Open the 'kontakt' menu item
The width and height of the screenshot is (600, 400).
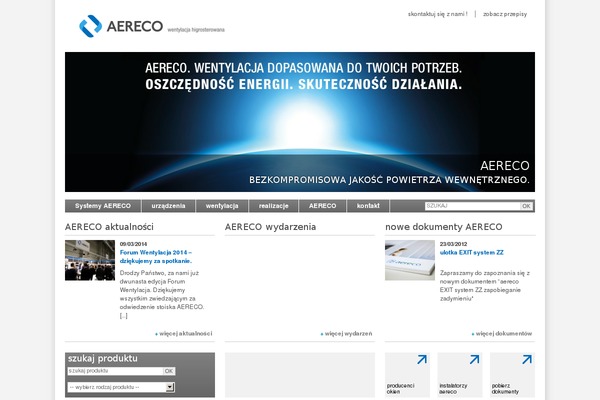pos(368,206)
